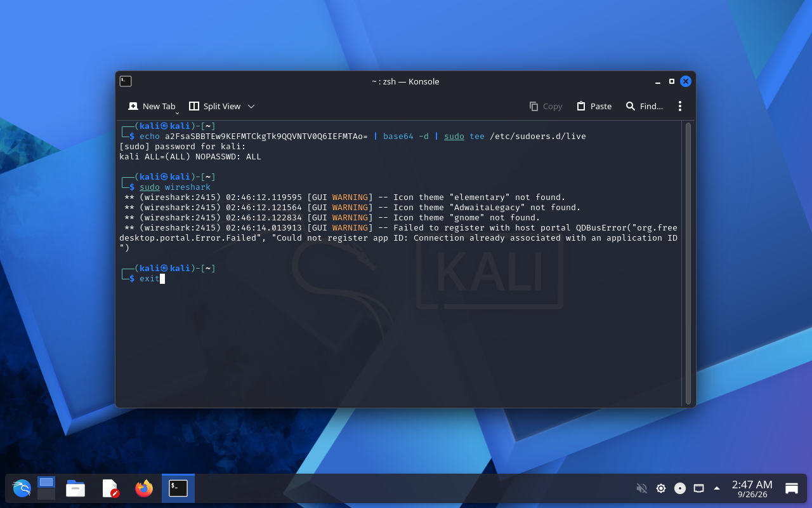The width and height of the screenshot is (812, 508).
Task: Open the Konsole three-dots hamburger menu
Action: (679, 106)
